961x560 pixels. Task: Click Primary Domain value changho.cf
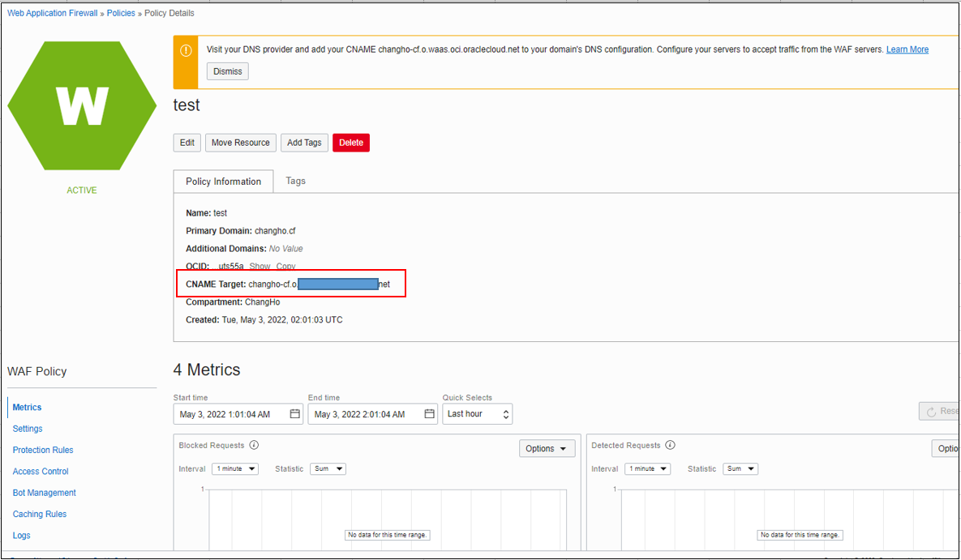point(275,231)
